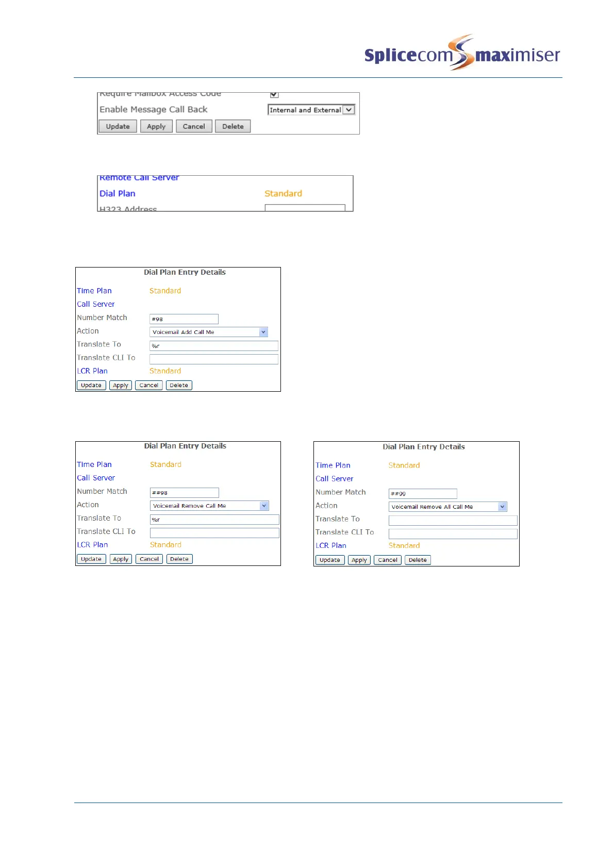Open the LCR Plan link in ##98 entry

coord(92,545)
